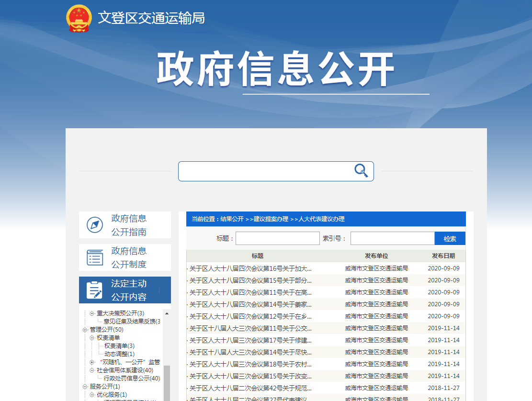532x401 pixels.
Task: Open the 第42号关于规范 proposal link
Action: (x=250, y=388)
